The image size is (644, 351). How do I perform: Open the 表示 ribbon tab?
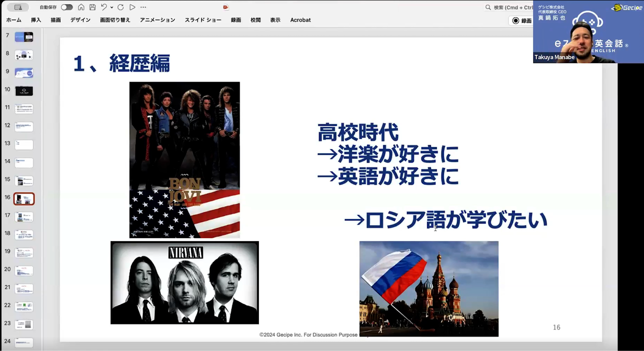275,20
